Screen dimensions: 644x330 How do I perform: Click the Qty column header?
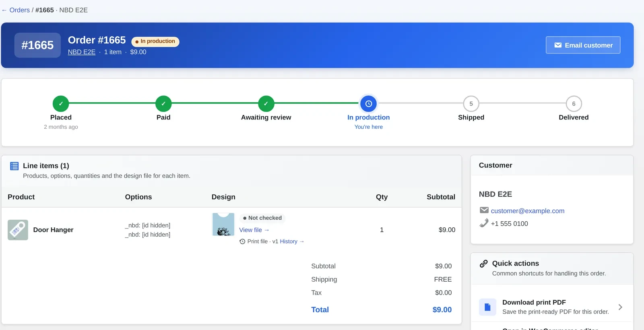tap(382, 197)
